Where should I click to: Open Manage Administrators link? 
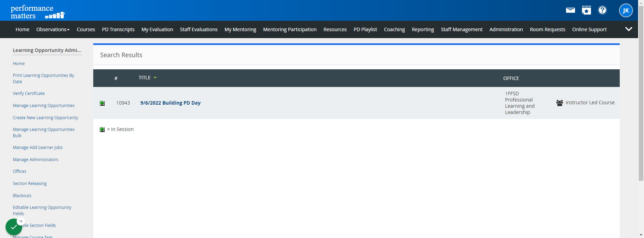pyautogui.click(x=35, y=159)
